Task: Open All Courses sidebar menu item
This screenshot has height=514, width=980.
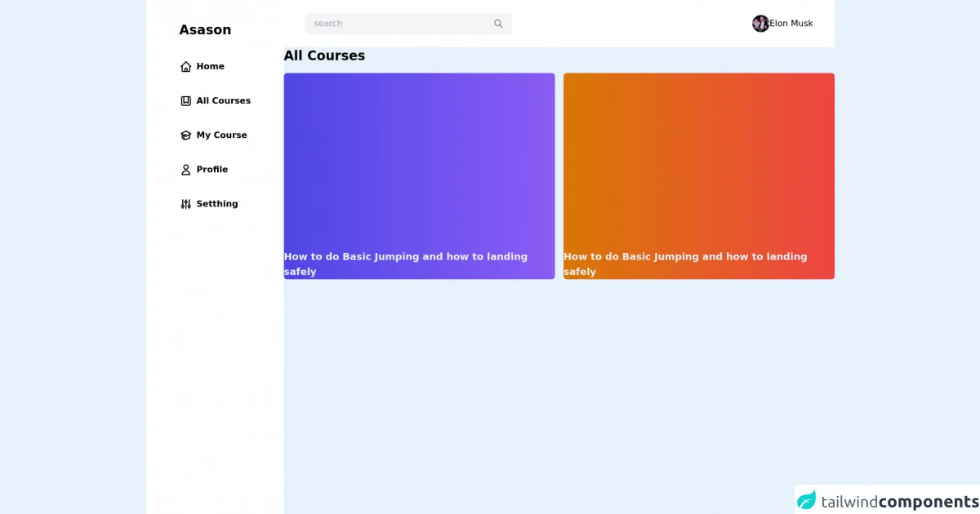Action: pos(223,101)
